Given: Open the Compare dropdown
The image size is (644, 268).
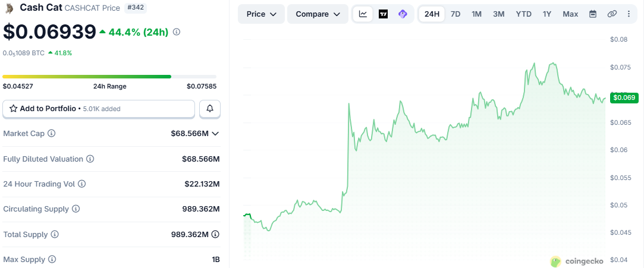Looking at the screenshot, I should click(x=318, y=14).
